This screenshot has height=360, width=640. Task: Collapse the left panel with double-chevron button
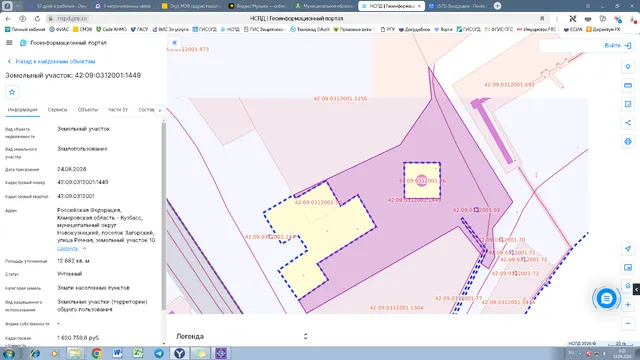(174, 42)
